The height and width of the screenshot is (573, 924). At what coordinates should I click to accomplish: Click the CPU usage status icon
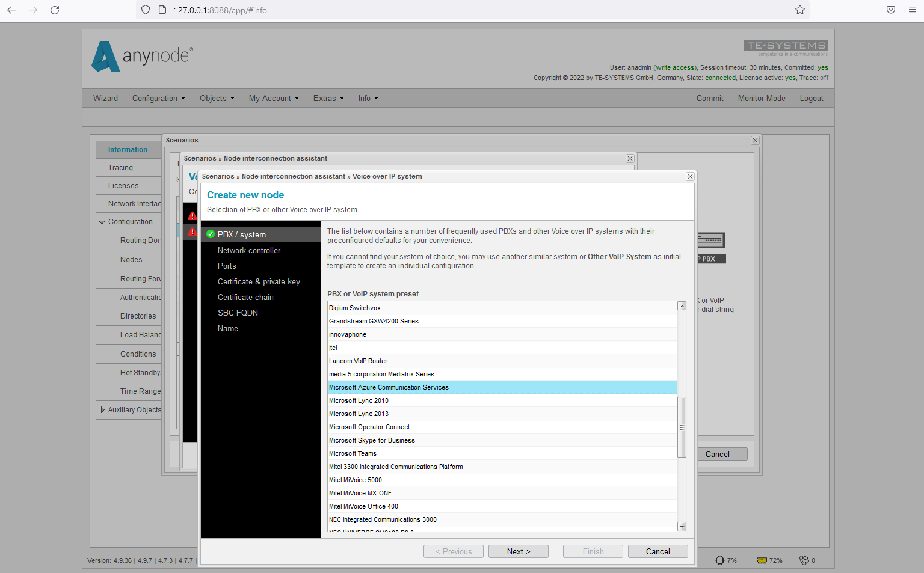click(x=720, y=560)
